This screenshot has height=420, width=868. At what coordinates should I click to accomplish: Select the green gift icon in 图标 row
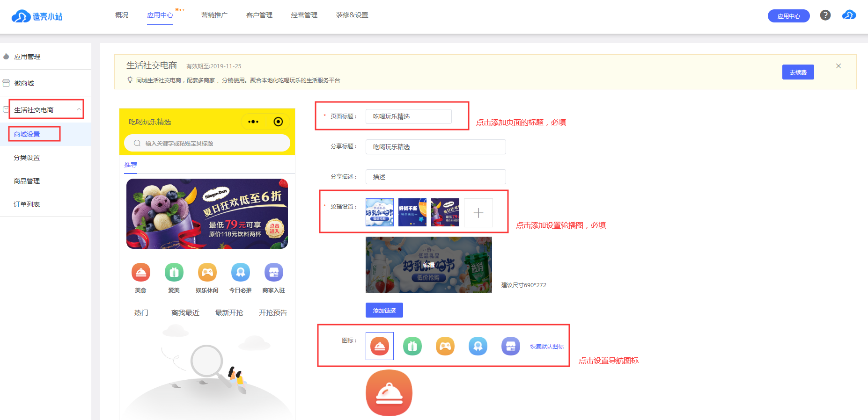[412, 346]
